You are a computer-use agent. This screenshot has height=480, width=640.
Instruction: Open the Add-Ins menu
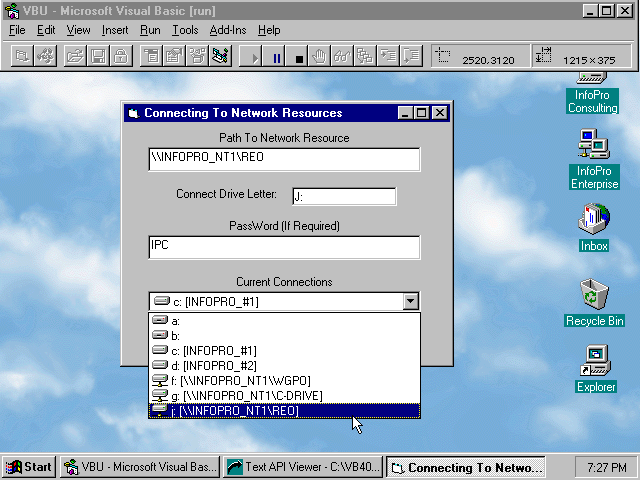[x=228, y=30]
